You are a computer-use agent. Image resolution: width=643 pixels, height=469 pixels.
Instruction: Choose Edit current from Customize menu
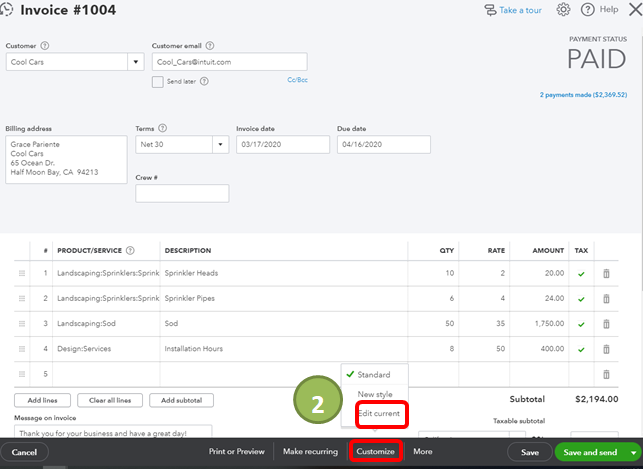pyautogui.click(x=379, y=413)
